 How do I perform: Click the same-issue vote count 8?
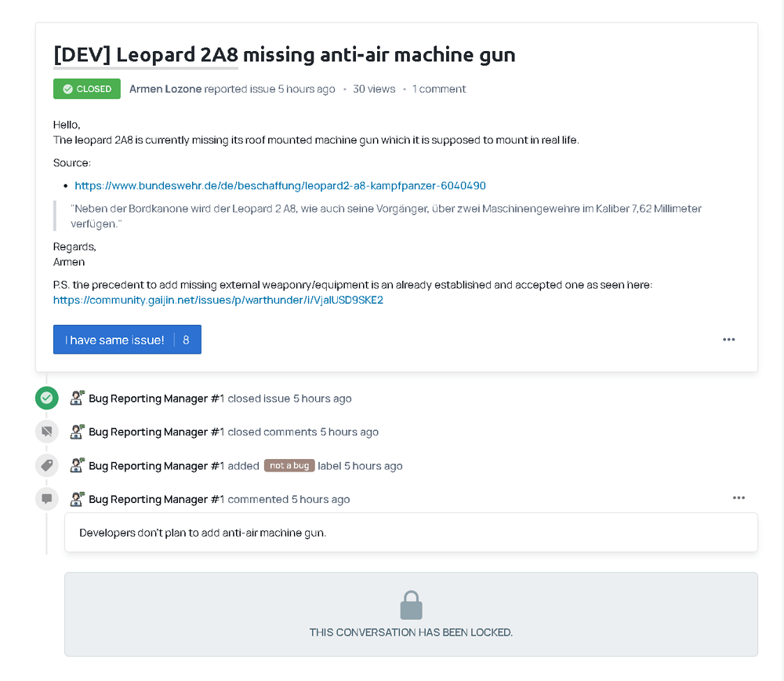186,340
